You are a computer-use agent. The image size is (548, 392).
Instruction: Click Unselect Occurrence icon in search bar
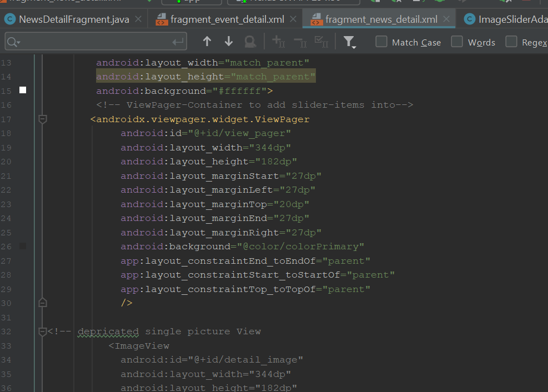300,42
